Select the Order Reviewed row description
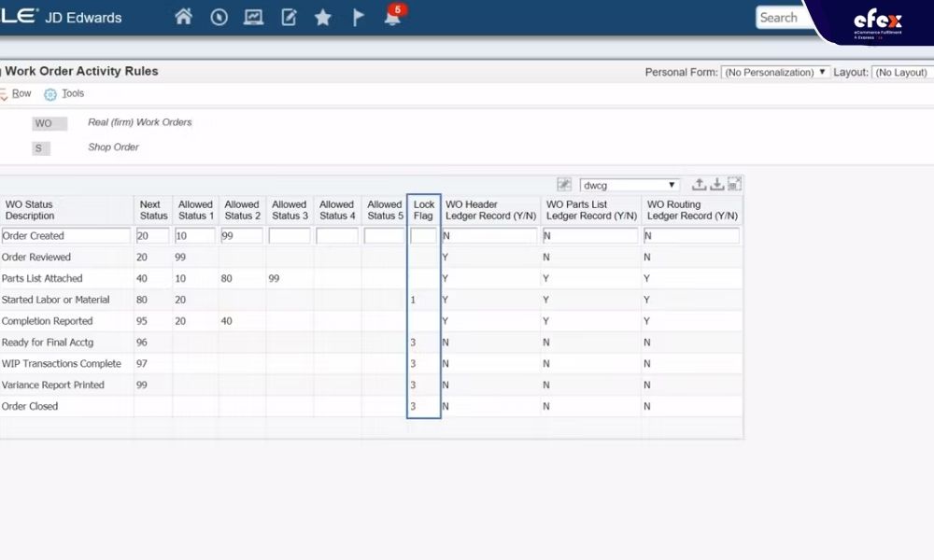 (x=36, y=257)
